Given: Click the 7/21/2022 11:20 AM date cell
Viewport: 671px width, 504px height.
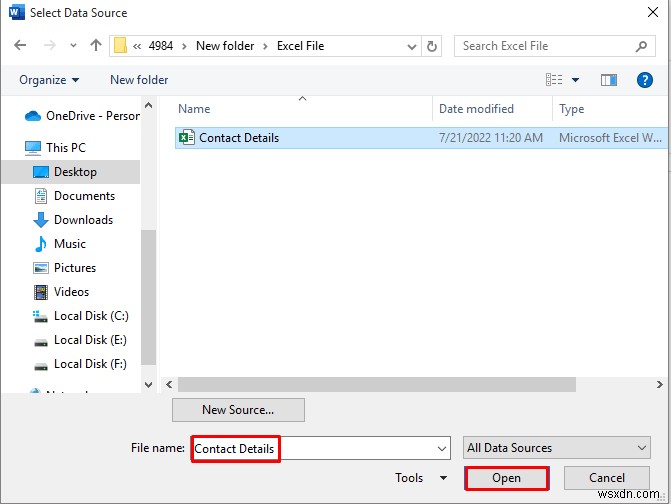Looking at the screenshot, I should click(x=490, y=138).
